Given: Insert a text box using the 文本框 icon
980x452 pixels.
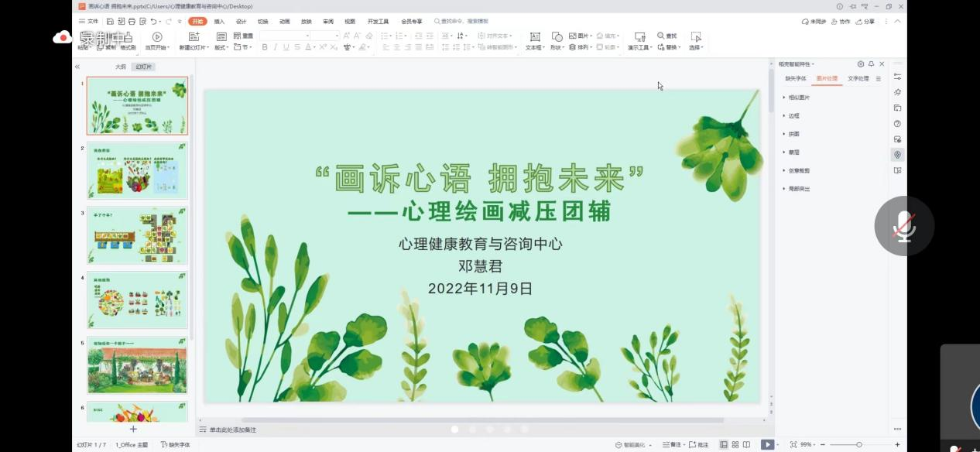Looking at the screenshot, I should tap(534, 36).
